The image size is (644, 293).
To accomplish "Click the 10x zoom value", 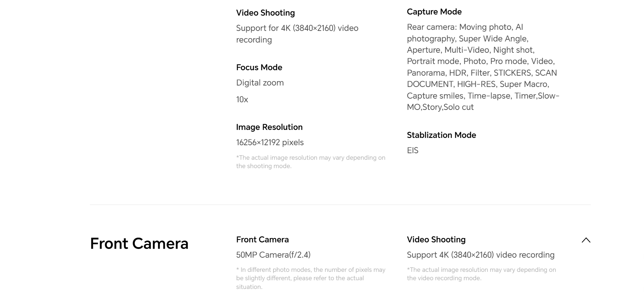I will (242, 99).
